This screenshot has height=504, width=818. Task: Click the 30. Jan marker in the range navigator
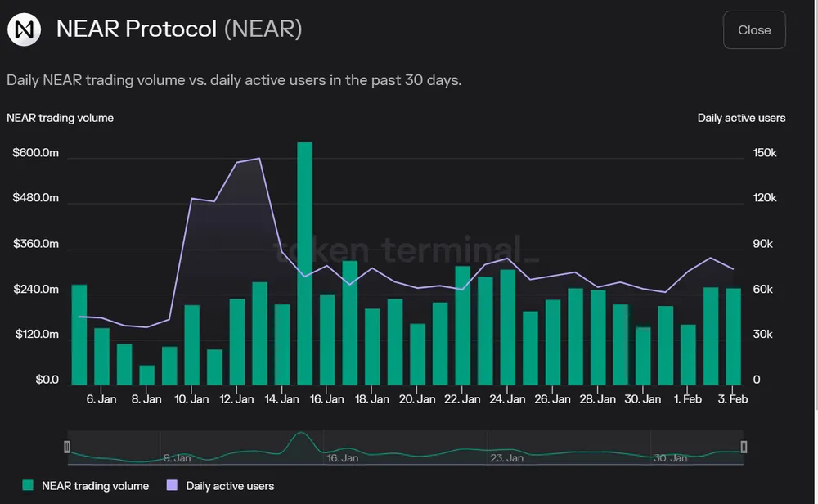[669, 458]
